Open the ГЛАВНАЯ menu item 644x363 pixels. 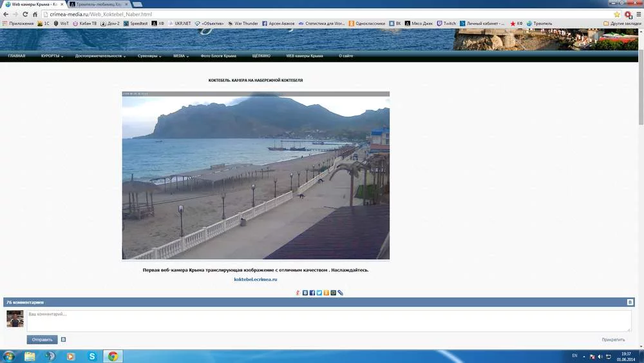(x=17, y=56)
